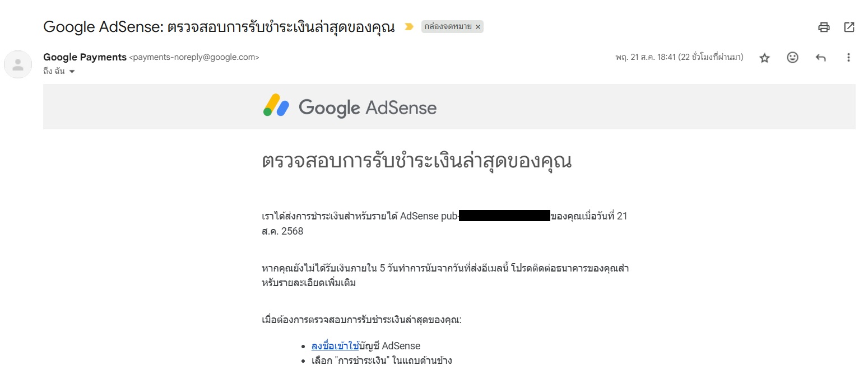The width and height of the screenshot is (868, 379).
Task: Open the email in a new window
Action: coord(849,27)
